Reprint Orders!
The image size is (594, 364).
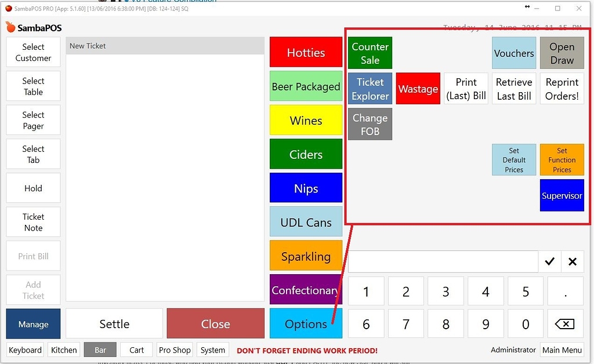(562, 89)
